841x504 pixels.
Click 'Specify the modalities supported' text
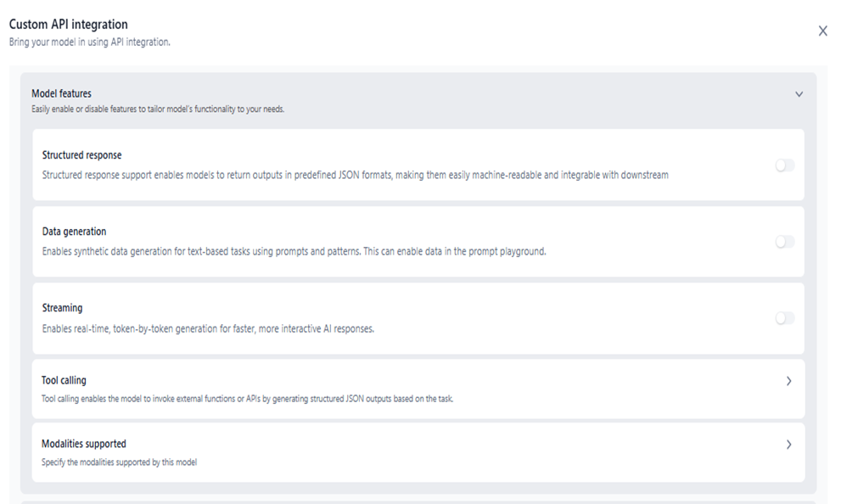tap(119, 462)
